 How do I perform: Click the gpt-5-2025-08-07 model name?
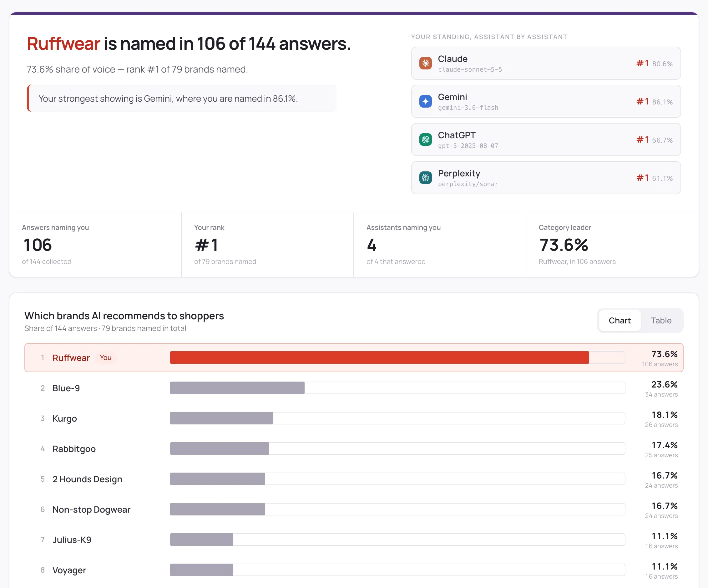[468, 146]
